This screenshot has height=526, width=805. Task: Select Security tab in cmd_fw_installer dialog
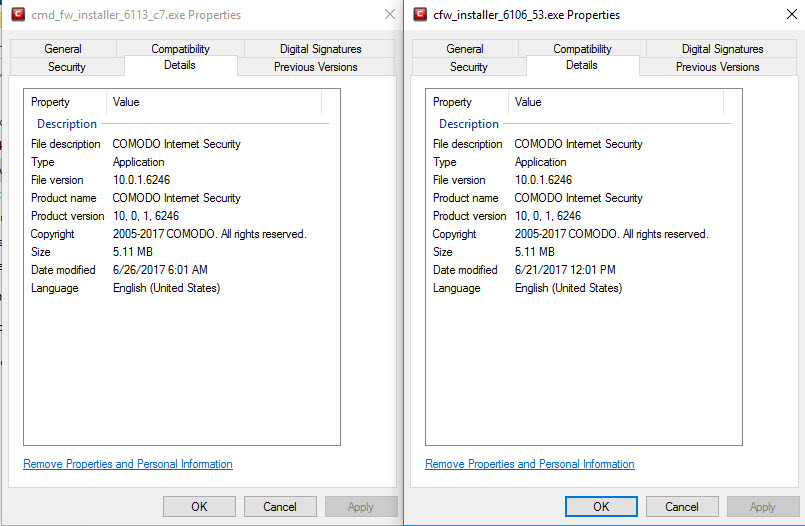[x=67, y=67]
